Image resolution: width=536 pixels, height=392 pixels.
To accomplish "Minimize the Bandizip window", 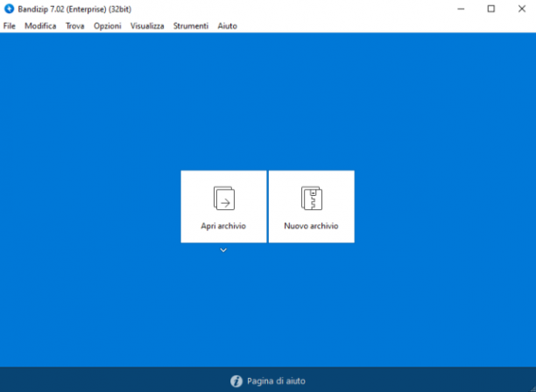I will click(x=461, y=9).
